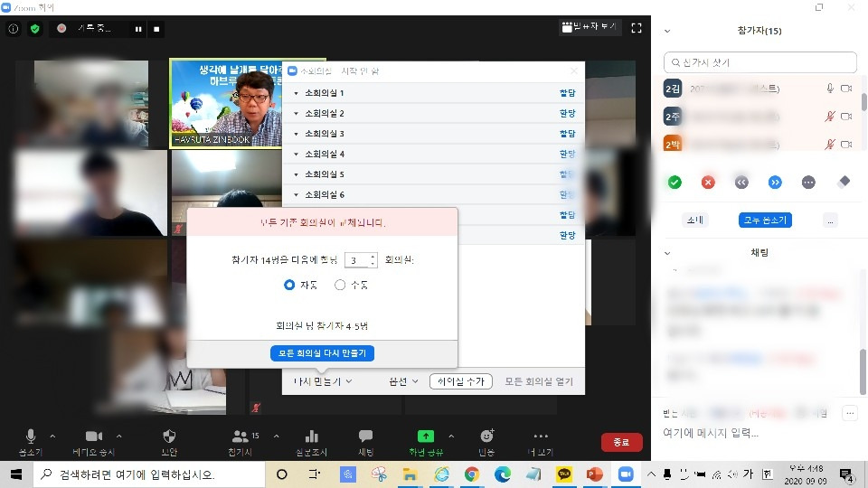
Task: Click 모든 회의실 열기 open all rooms
Action: point(539,381)
